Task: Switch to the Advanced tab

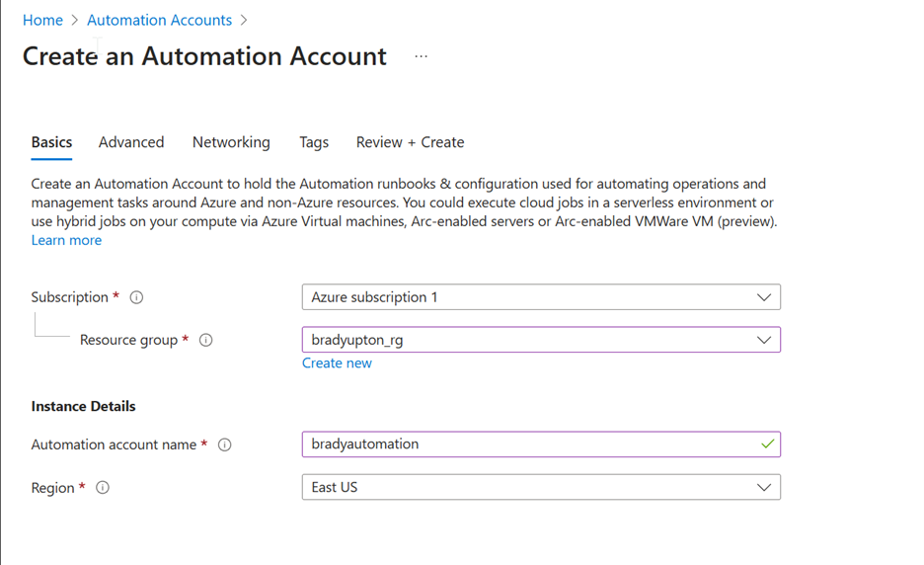Action: (x=131, y=142)
